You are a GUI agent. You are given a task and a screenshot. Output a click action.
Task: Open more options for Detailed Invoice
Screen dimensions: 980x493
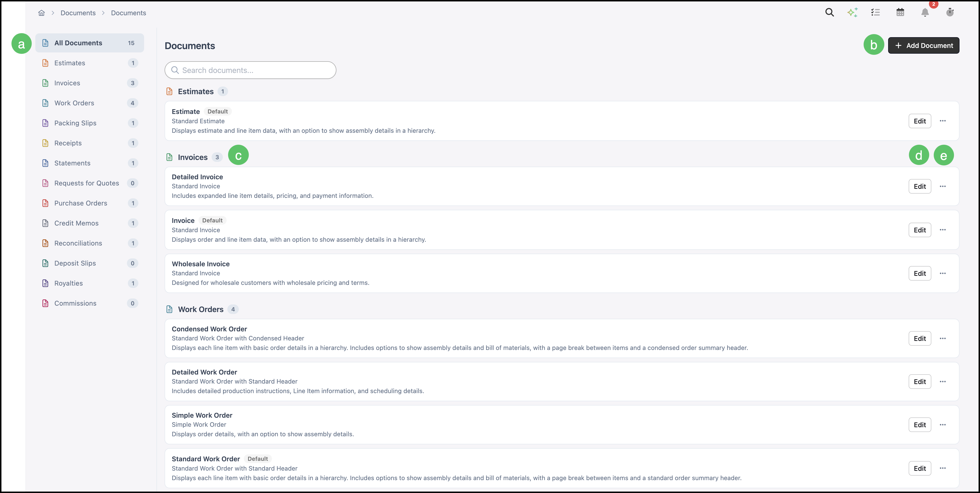943,186
